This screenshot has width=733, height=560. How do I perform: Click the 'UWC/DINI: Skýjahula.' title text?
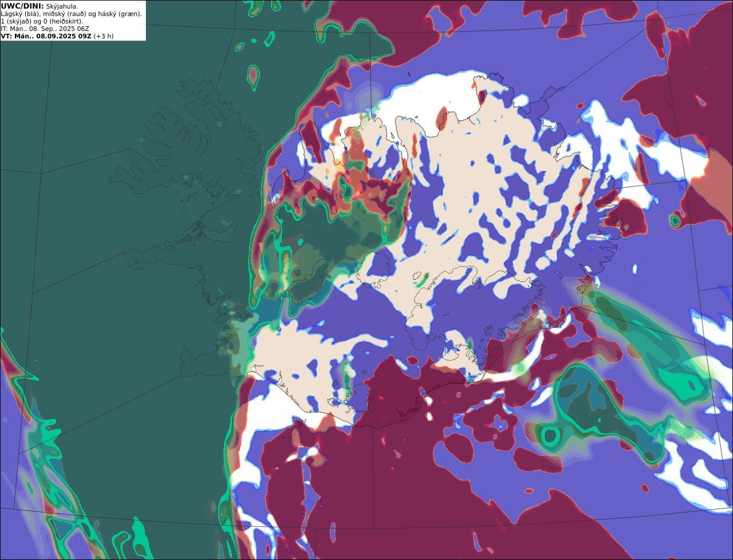[40, 6]
